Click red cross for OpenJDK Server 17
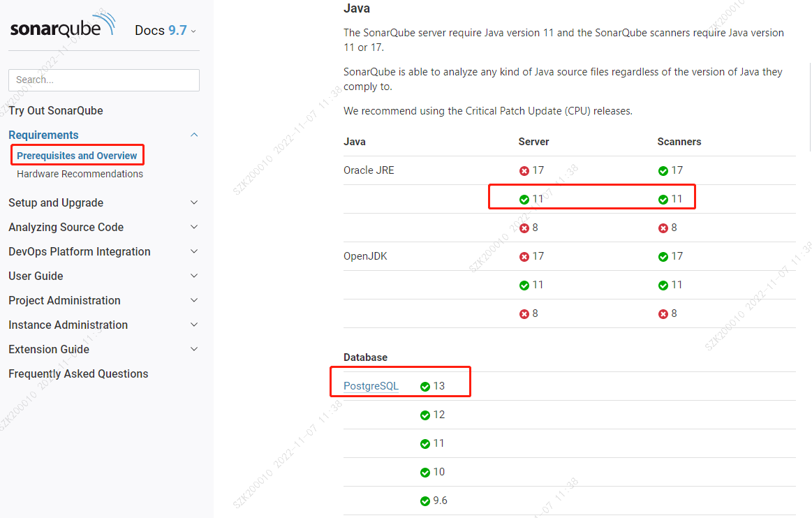The width and height of the screenshot is (812, 518). tap(524, 257)
